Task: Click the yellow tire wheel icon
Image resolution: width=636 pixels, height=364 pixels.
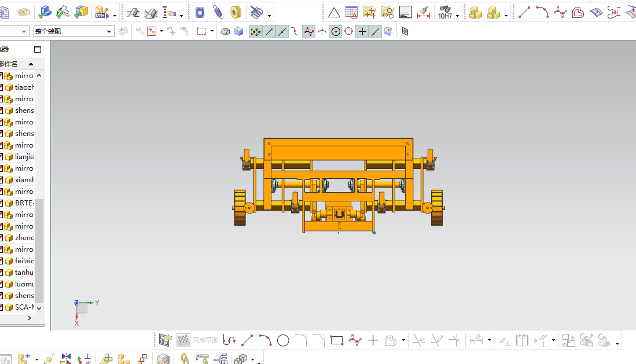Action: (236, 12)
